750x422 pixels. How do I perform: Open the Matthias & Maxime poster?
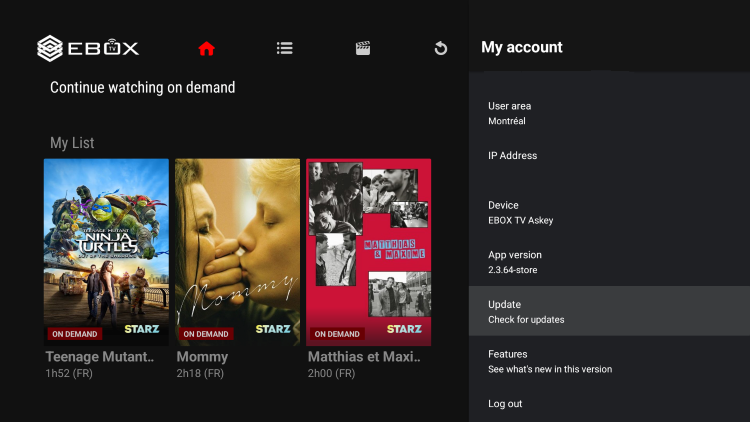pos(368,252)
